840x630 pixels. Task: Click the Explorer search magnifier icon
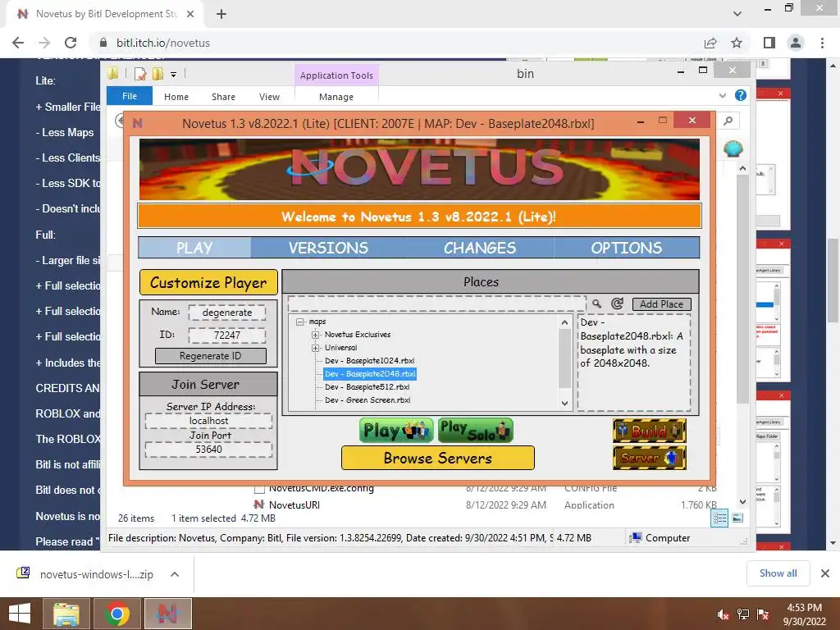pos(728,121)
